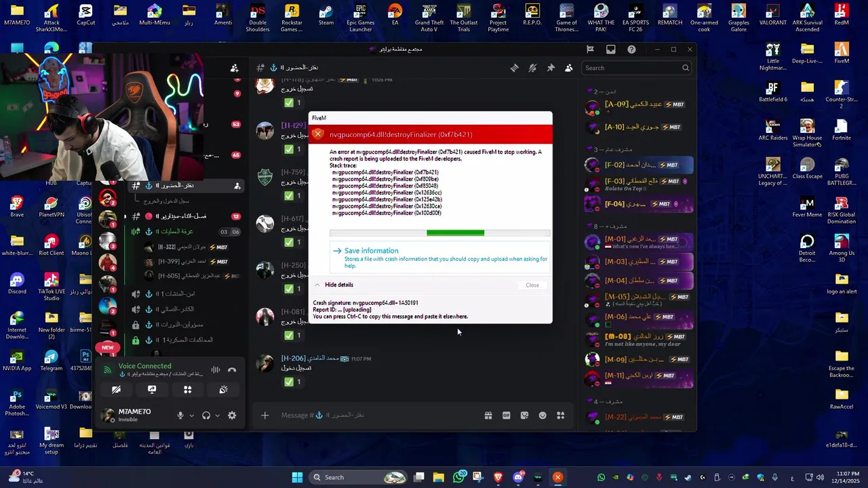The height and width of the screenshot is (488, 868).
Task: Open M7AME7O user profile panel
Action: 134,415
